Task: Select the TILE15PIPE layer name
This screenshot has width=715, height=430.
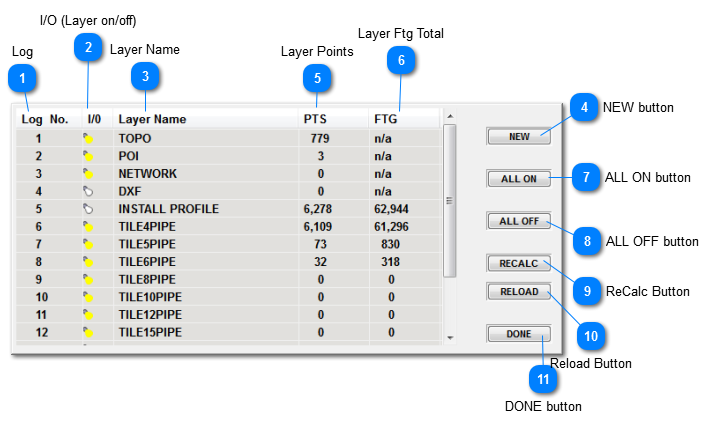Action: (150, 332)
